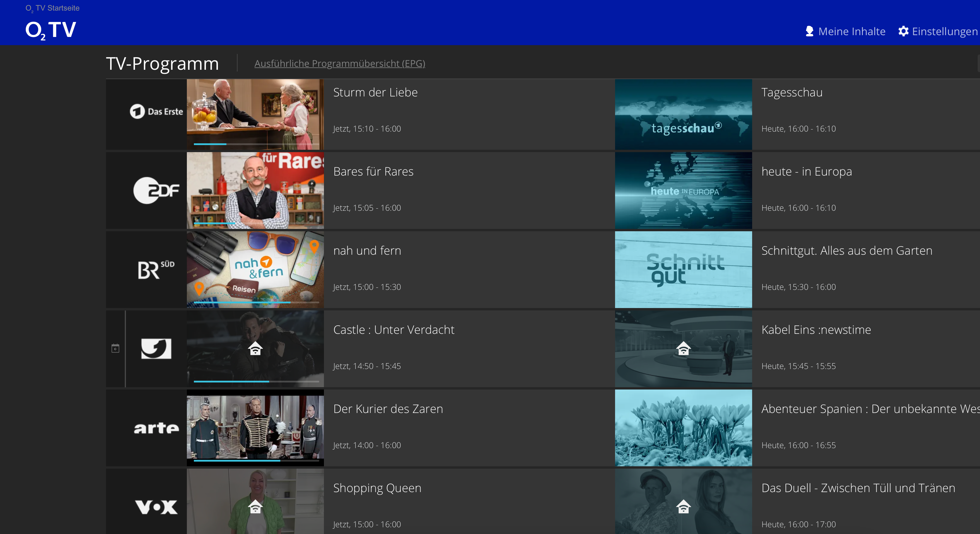Click Schnittgut. Alles aus dem Garten title
The image size is (980, 534).
point(847,251)
